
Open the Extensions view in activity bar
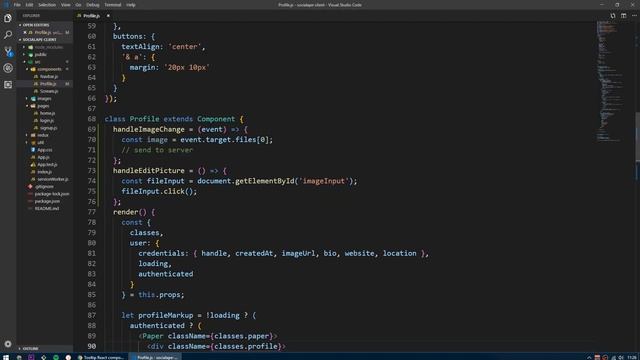click(x=8, y=84)
